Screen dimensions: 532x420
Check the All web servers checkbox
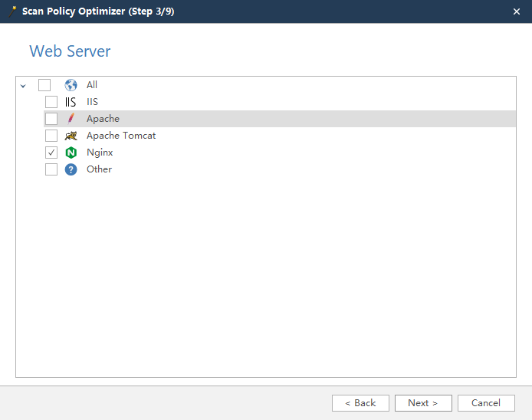coord(44,85)
